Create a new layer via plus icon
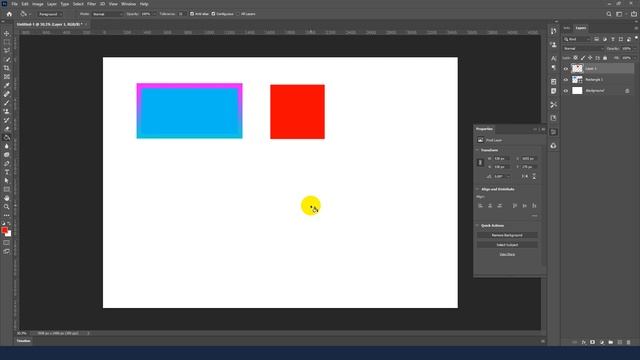640x360 pixels. [x=620, y=342]
